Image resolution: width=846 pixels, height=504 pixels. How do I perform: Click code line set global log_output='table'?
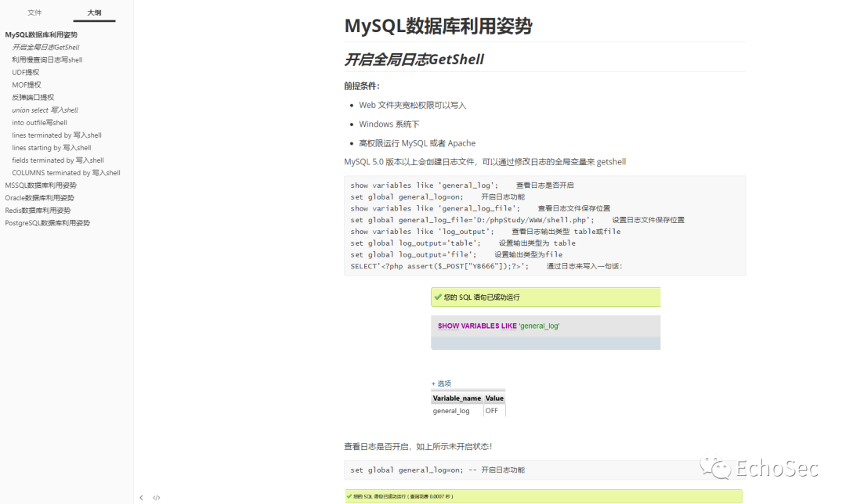(x=462, y=243)
